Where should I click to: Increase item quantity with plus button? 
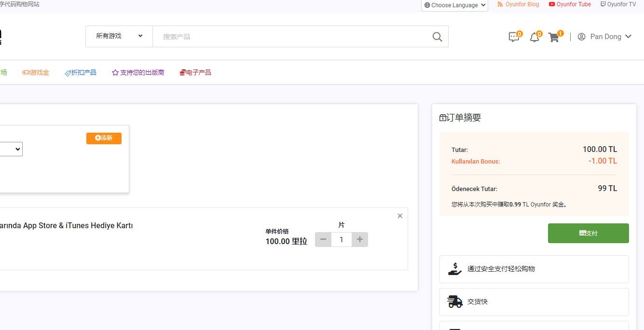[360, 240]
